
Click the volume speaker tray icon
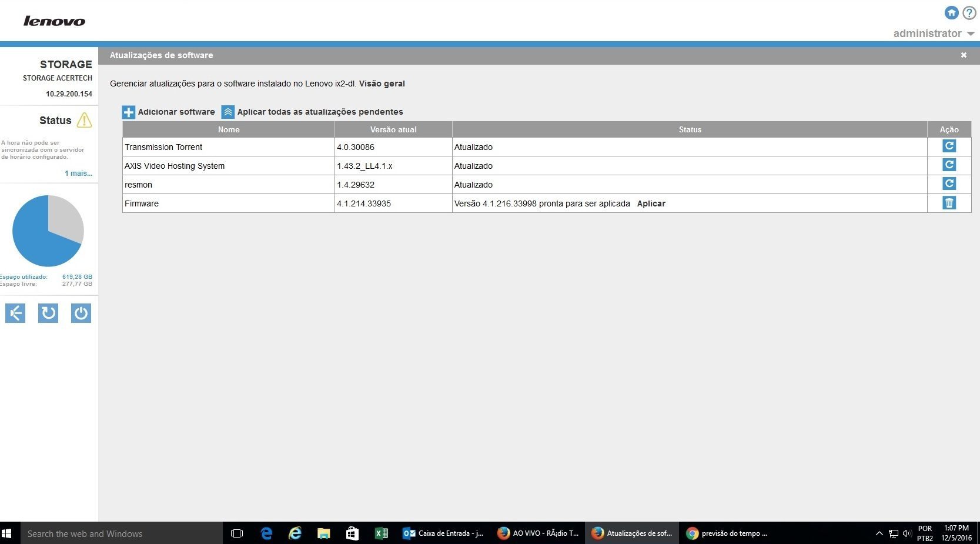tap(907, 533)
